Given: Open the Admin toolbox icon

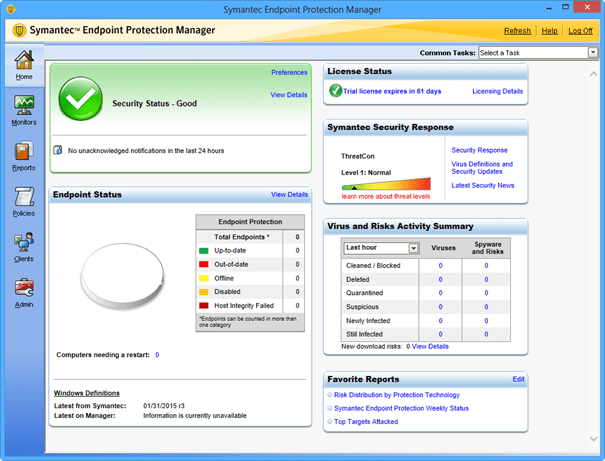Looking at the screenshot, I should 24,290.
